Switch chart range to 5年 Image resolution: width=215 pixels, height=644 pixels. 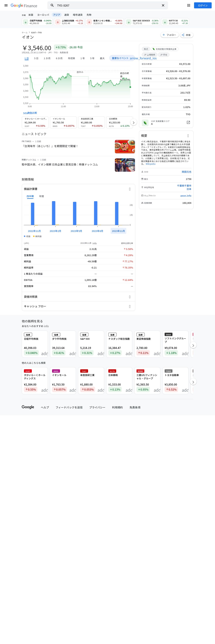(92, 58)
